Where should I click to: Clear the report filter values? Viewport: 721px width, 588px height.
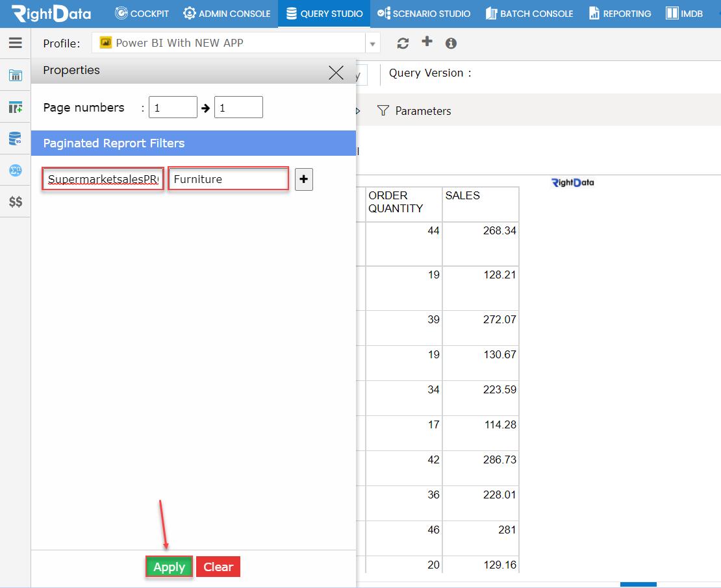tap(218, 567)
